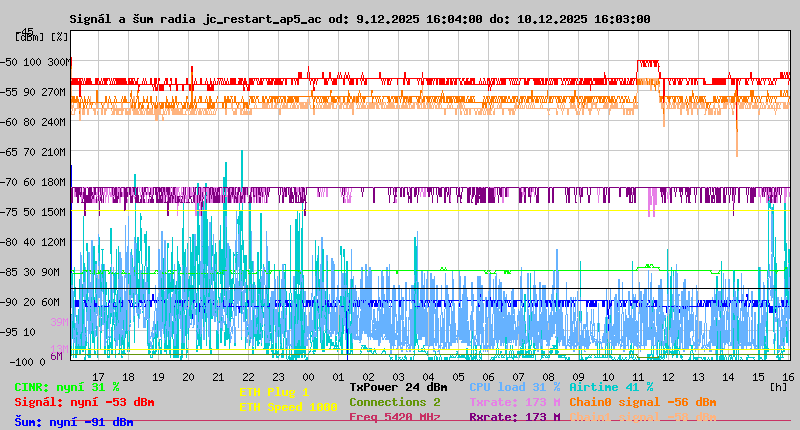The image size is (800, 430).
Task: Click the 00 hour mark on time axis
Action: 309,376
